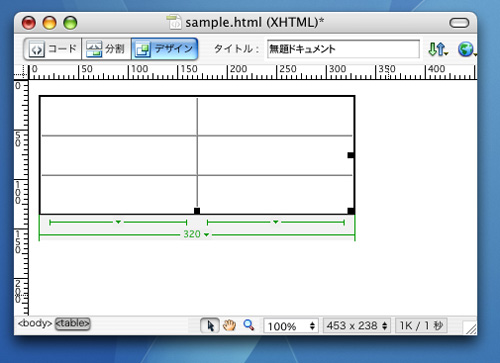Click the yellow minimize window button
This screenshot has width=500, height=363.
(49, 23)
